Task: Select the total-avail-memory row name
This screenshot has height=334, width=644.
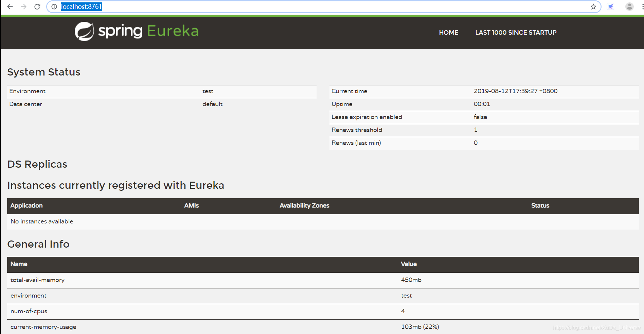Action: pyautogui.click(x=37, y=280)
